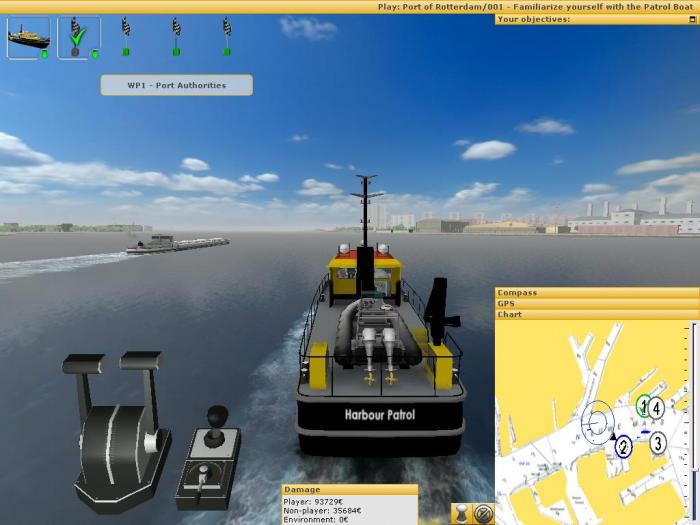This screenshot has width=700, height=525.
Task: Collapse the Chart panel header
Action: pyautogui.click(x=596, y=314)
